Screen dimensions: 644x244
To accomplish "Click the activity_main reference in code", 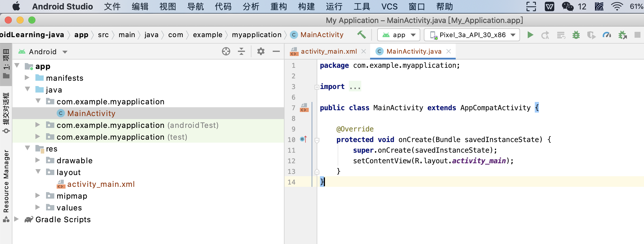I will pyautogui.click(x=479, y=161).
